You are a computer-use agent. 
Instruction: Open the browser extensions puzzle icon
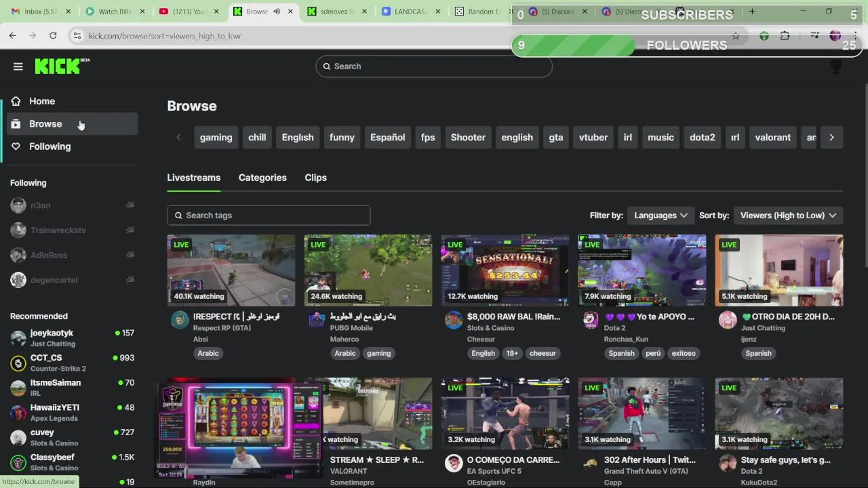point(785,36)
